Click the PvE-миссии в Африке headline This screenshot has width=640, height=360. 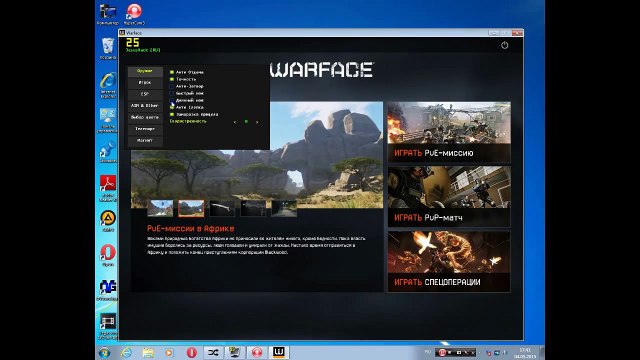[x=191, y=229]
